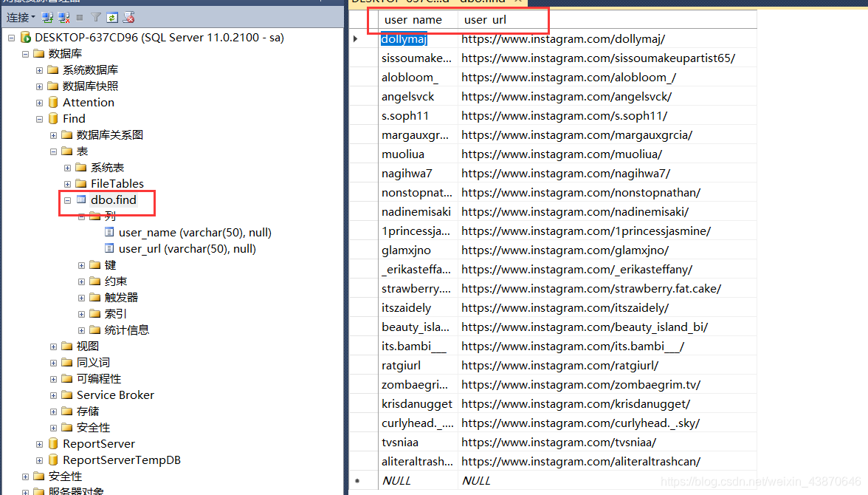Click the dollymaj Instagram URL cell
Screen dimensions: 868x495
tap(607, 39)
